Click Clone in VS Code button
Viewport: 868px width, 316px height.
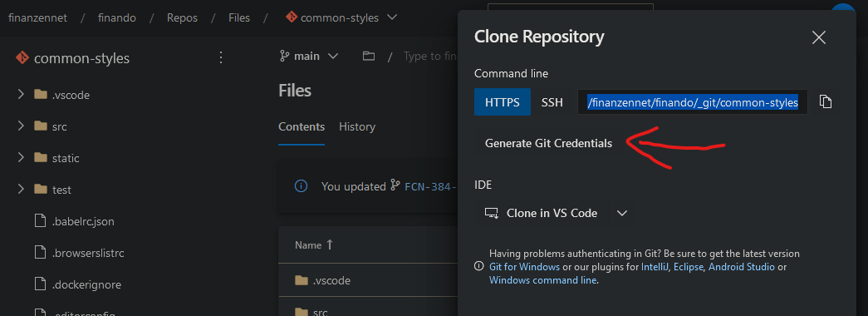coord(542,213)
